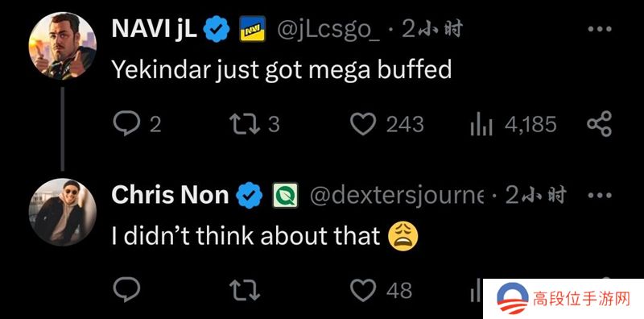Reply to Chris Non's tweet
The width and height of the screenshot is (644, 319).
point(126,290)
